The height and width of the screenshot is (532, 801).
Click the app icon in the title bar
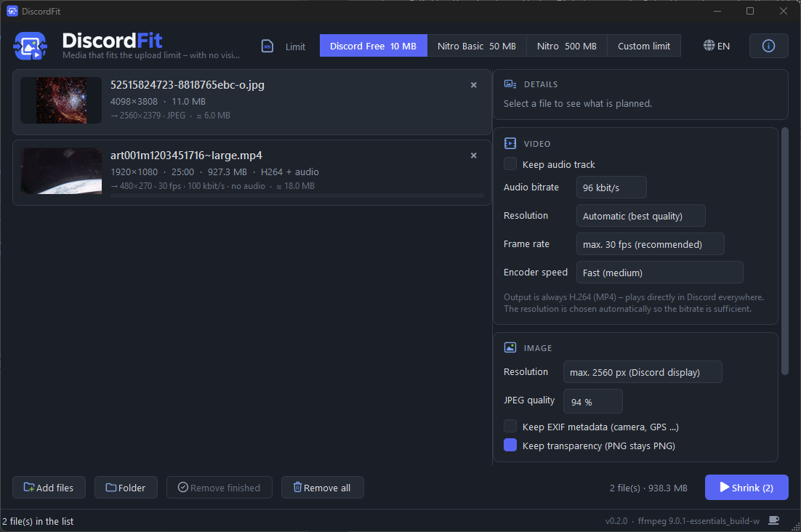coord(12,11)
